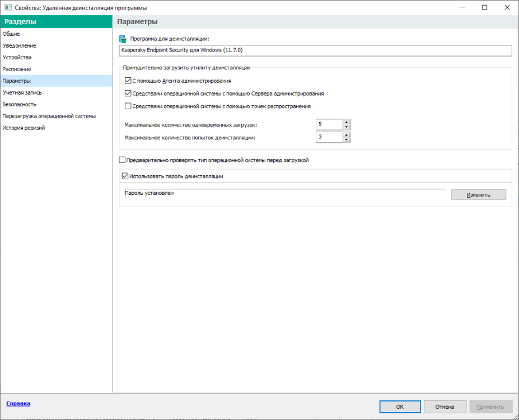Click the simultaneous downloads number field

pyautogui.click(x=329, y=124)
